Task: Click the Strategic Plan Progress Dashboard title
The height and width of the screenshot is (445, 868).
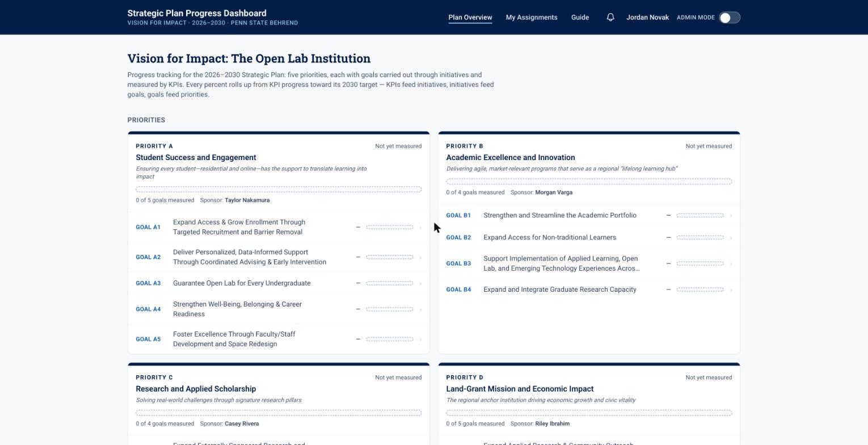Action: click(197, 13)
